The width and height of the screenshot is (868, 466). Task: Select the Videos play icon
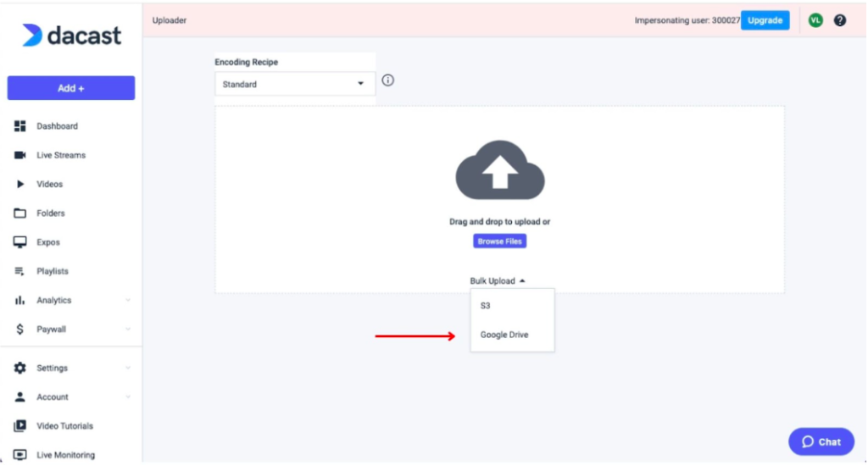20,184
